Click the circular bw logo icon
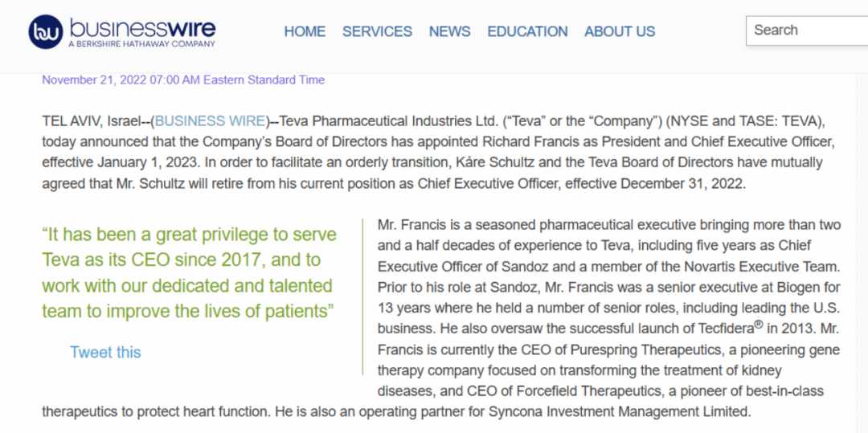Screen dimensions: 868x433 tap(45, 31)
